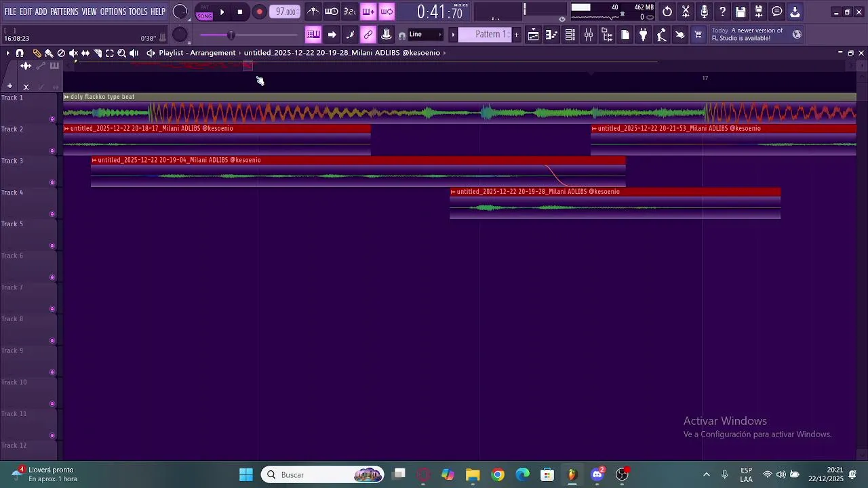Select the playlist Draw pencil tool

click(x=37, y=53)
